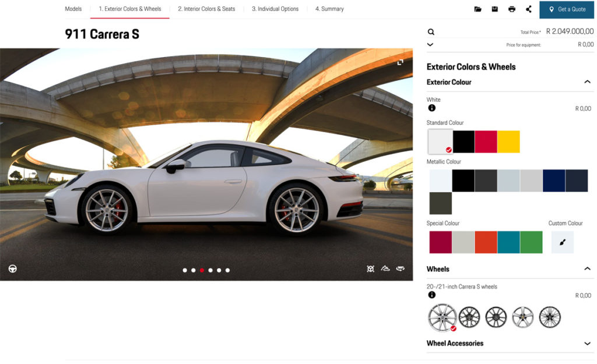Pick the olive-grey metallic swatch on second row

pyautogui.click(x=441, y=203)
